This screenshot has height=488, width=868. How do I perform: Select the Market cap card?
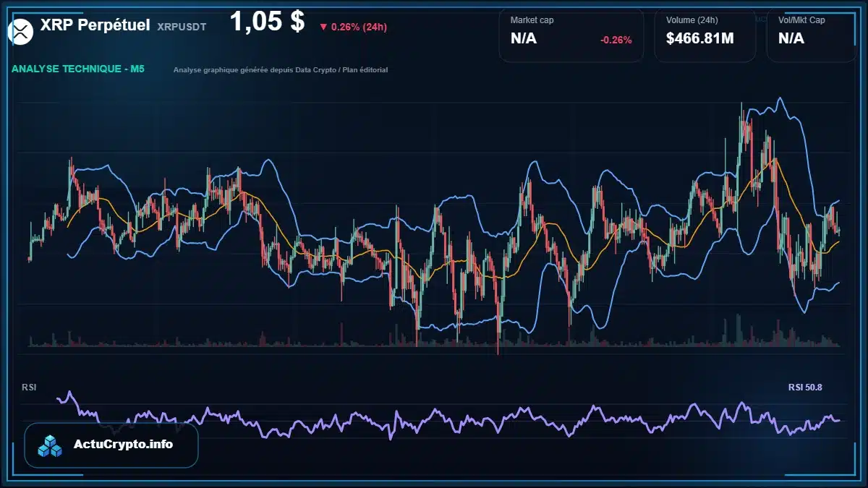click(571, 35)
